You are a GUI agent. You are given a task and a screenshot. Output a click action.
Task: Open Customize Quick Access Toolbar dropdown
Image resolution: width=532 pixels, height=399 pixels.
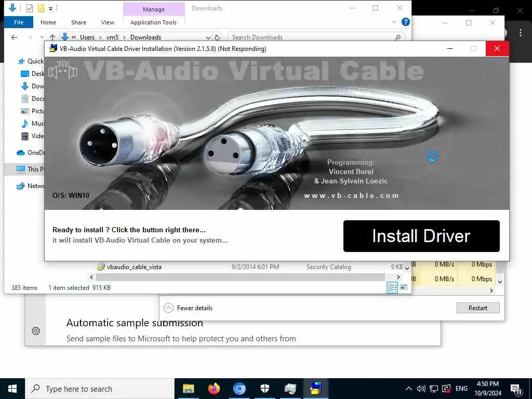(50, 8)
